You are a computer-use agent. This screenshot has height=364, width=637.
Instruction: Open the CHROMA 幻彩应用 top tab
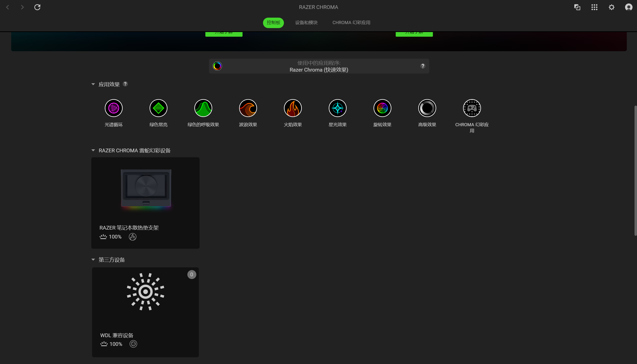(x=351, y=23)
